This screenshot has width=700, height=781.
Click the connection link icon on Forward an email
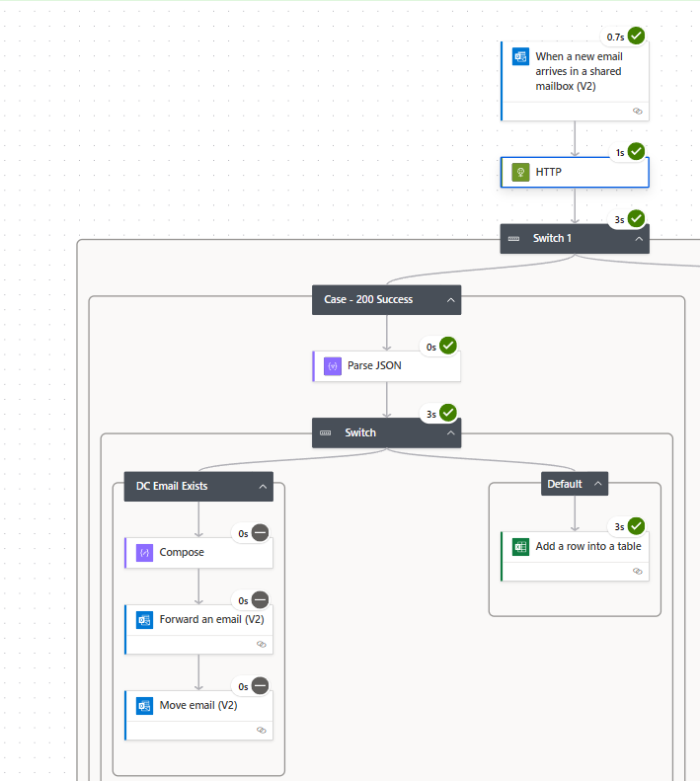tap(262, 644)
